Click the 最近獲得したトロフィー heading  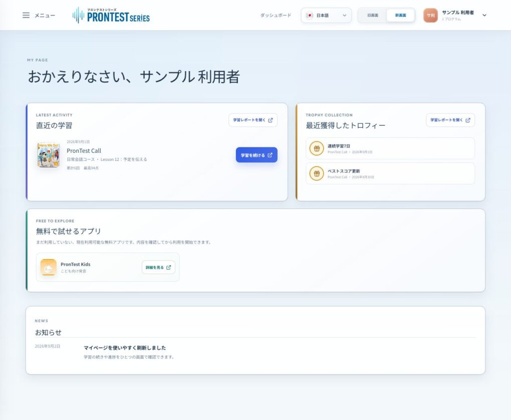(346, 125)
